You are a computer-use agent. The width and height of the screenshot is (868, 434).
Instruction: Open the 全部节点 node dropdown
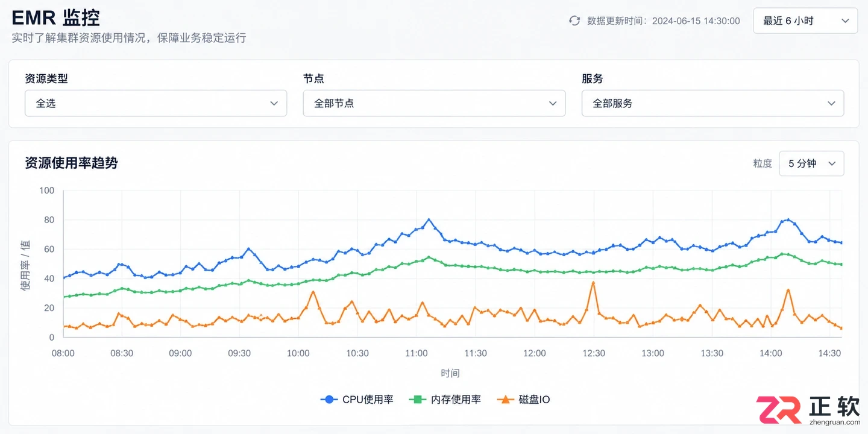[434, 103]
